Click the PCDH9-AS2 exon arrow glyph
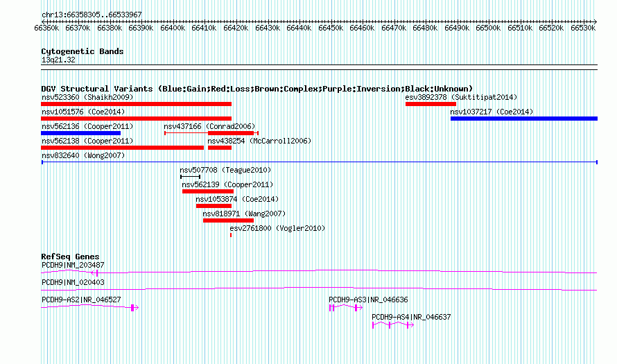The height and width of the screenshot is (364, 617). 134,308
